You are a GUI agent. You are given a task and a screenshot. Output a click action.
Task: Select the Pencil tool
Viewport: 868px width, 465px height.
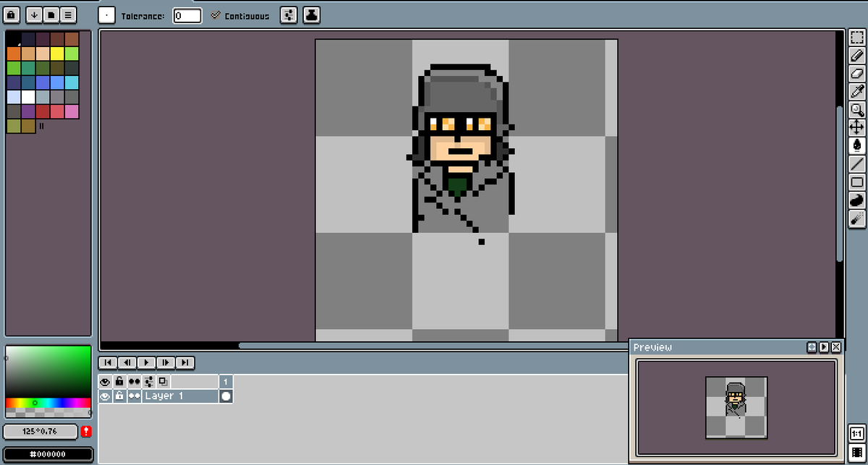point(857,55)
